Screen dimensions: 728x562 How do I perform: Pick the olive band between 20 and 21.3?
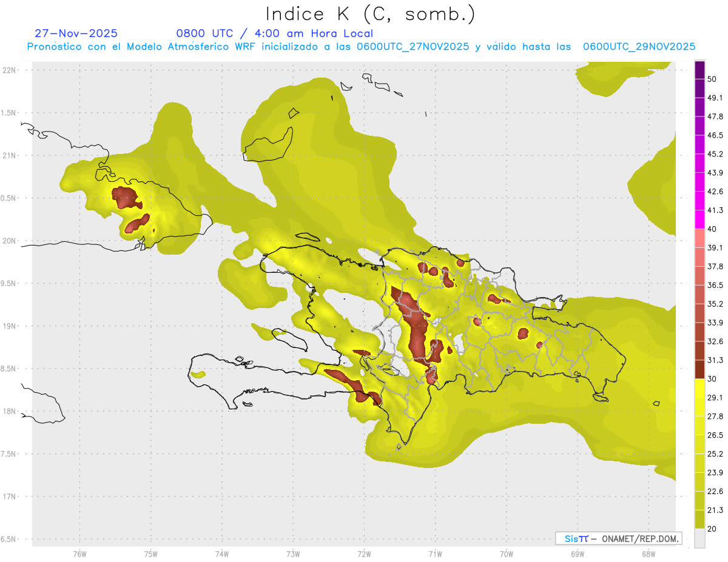pyautogui.click(x=699, y=519)
